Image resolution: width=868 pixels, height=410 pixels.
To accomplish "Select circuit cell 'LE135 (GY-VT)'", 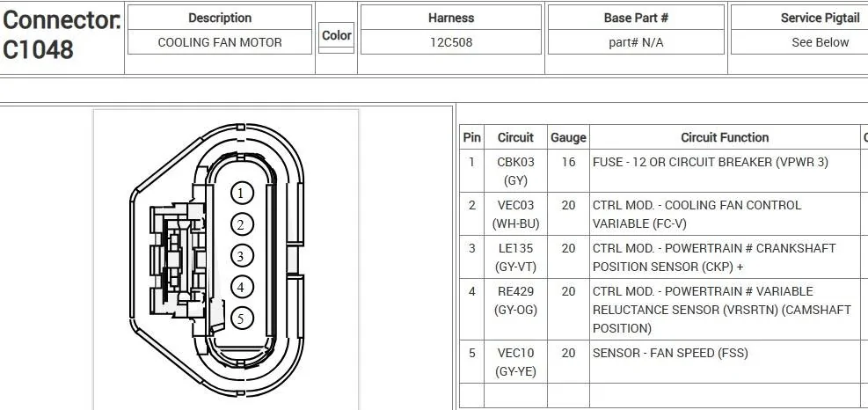I will click(515, 258).
